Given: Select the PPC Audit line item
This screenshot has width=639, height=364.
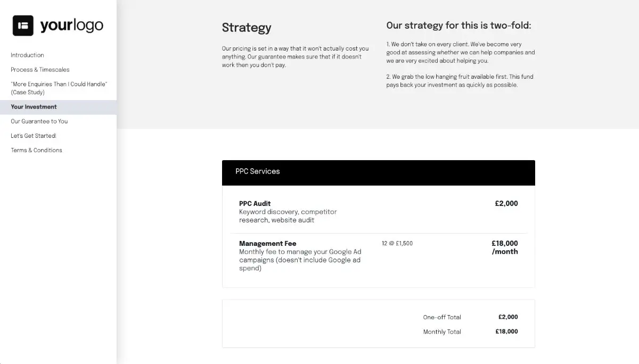Looking at the screenshot, I should [x=255, y=203].
